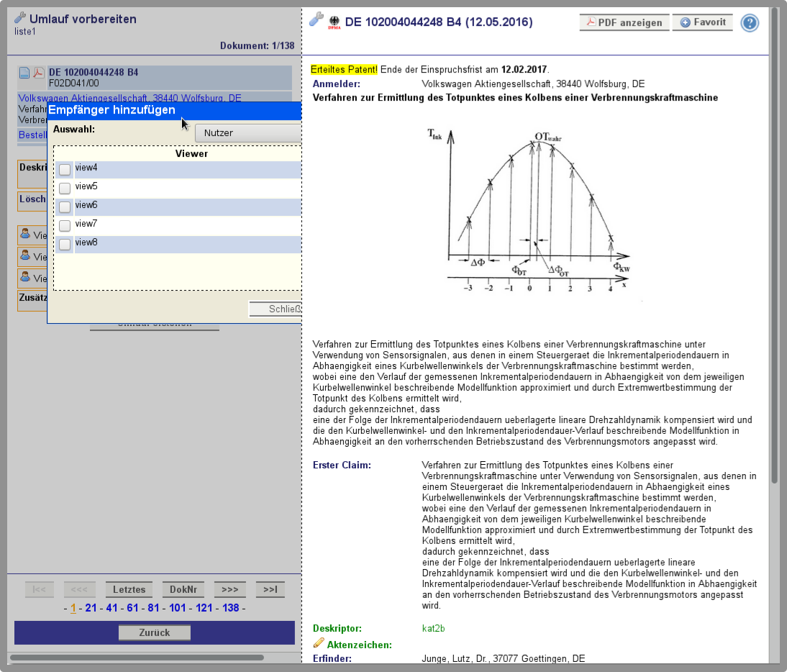Go to page 121 in pagination
This screenshot has width=787, height=672.
pos(204,608)
